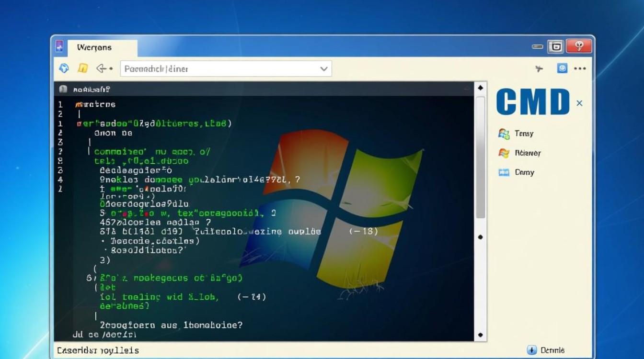The image size is (644, 359).
Task: Close the CMD side panel with the X
Action: coord(579,103)
